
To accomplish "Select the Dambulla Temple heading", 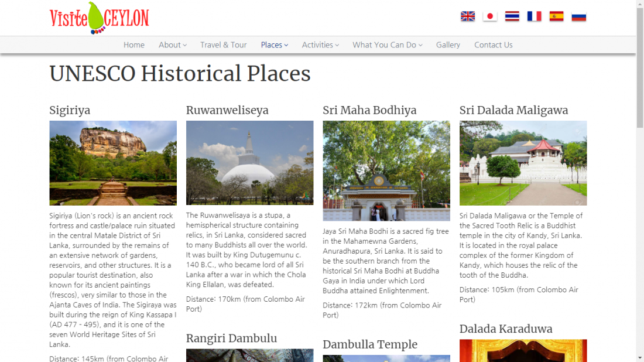I will 370,344.
